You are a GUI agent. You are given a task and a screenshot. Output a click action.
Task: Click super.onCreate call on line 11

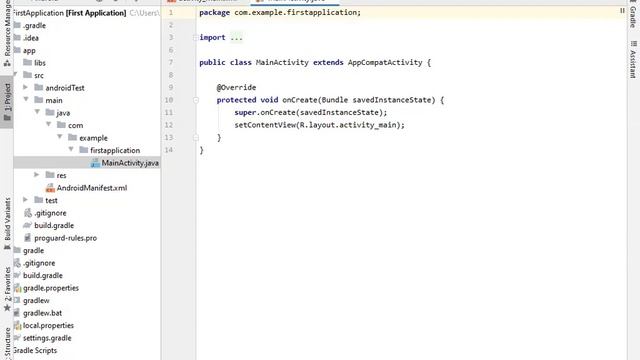pyautogui.click(x=311, y=112)
